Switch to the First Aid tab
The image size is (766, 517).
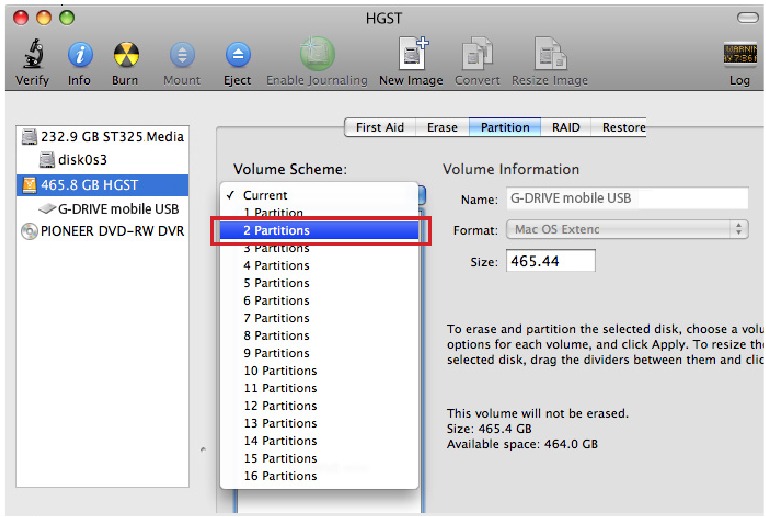pyautogui.click(x=380, y=128)
